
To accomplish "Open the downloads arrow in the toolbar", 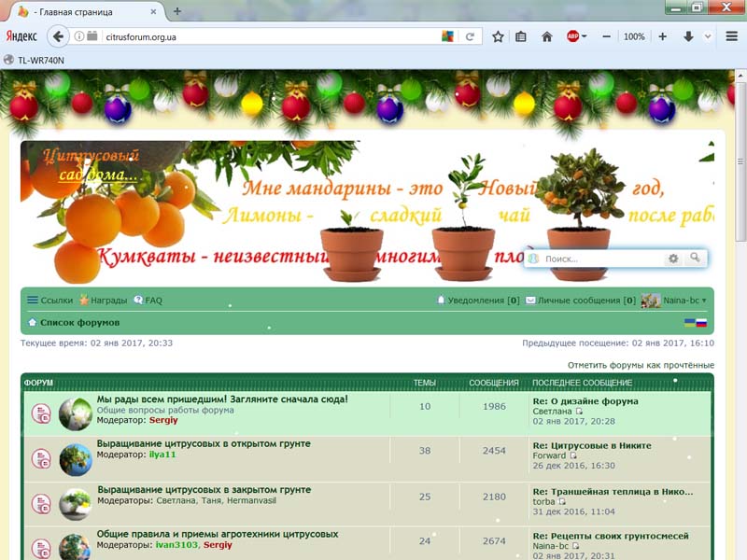I will pos(688,36).
